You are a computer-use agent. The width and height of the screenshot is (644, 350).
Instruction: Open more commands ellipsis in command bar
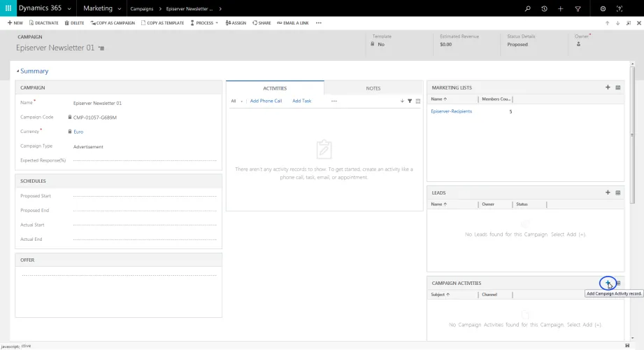pos(319,23)
